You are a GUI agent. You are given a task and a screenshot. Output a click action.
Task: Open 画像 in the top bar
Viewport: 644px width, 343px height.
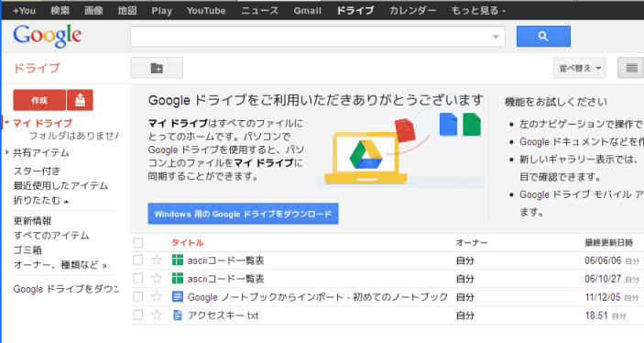93,11
